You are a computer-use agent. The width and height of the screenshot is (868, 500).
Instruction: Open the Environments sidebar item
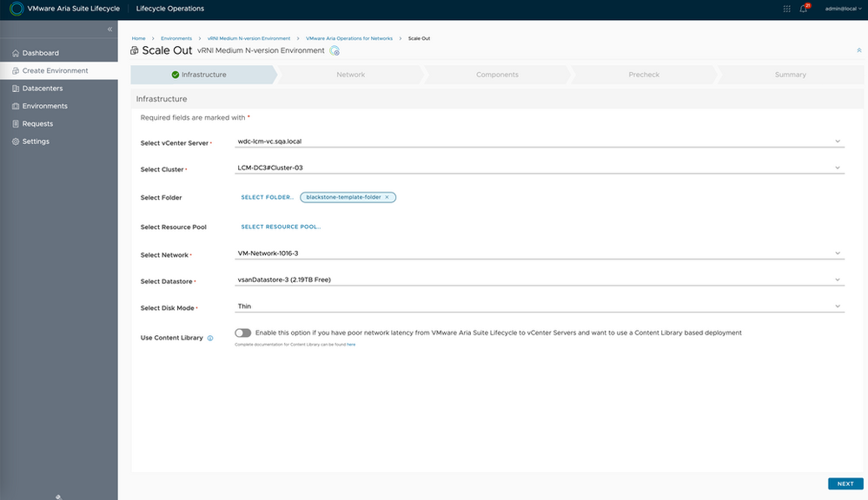[46, 105]
